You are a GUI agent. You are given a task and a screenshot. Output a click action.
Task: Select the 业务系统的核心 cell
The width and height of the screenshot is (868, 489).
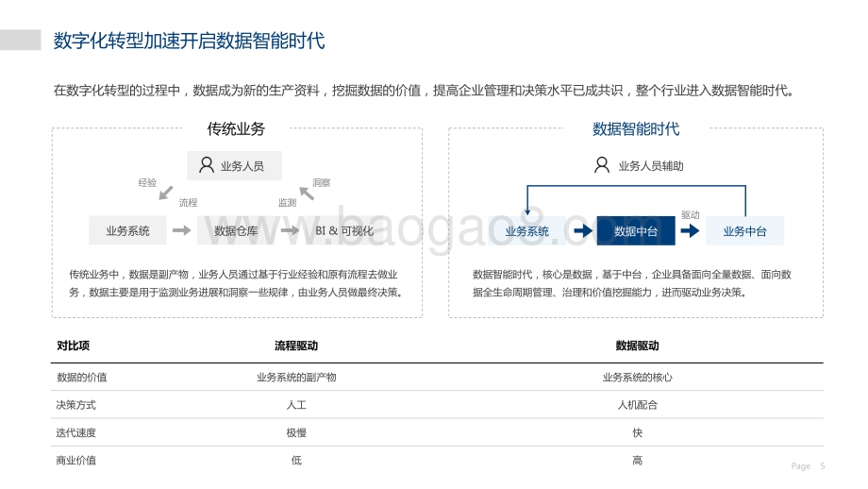637,377
